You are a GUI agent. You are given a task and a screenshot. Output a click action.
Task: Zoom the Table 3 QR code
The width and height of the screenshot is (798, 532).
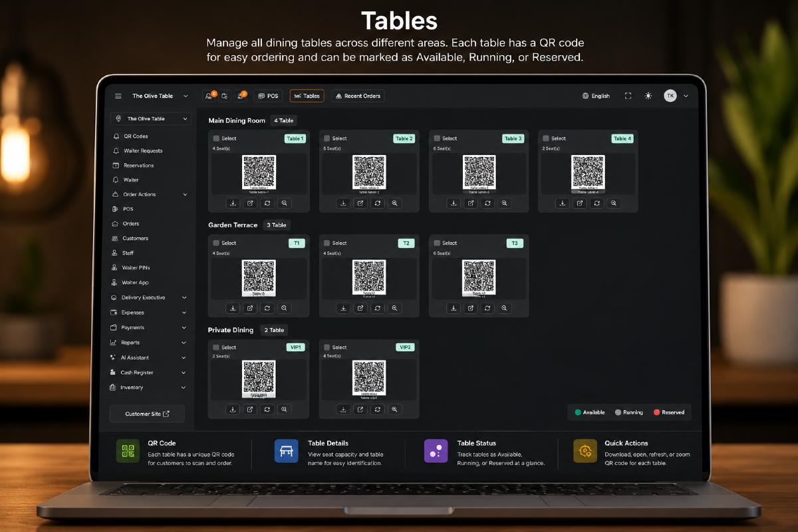[x=505, y=203]
